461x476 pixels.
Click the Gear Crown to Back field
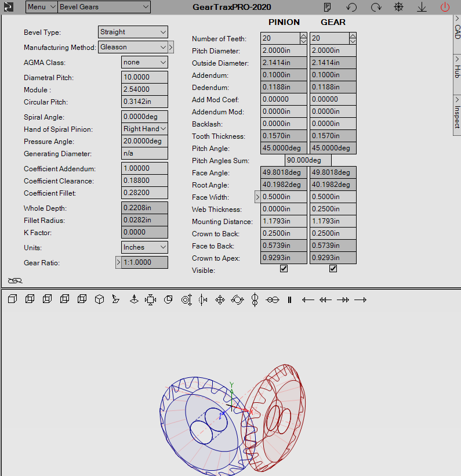(x=333, y=233)
